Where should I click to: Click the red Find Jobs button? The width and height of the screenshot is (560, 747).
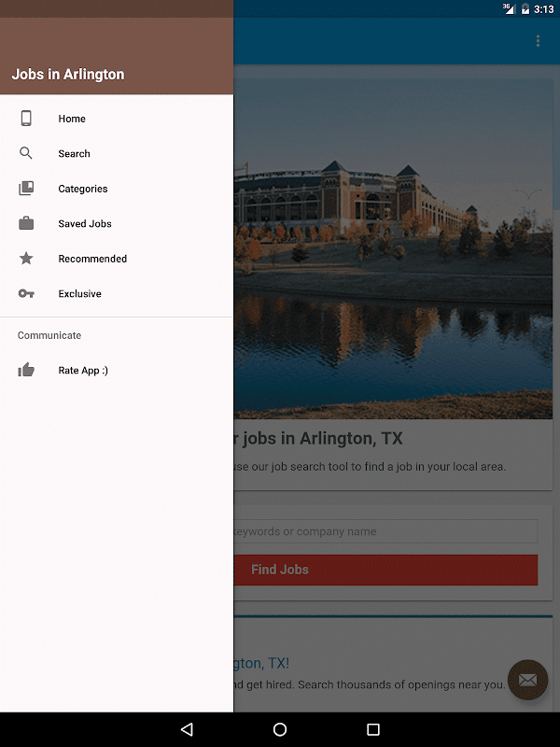pos(385,570)
